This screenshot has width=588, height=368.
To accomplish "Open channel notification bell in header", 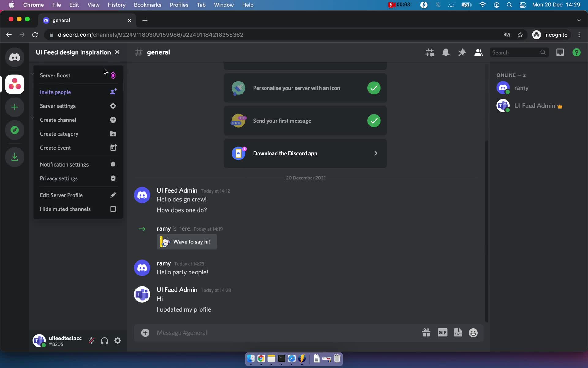I will pyautogui.click(x=446, y=52).
